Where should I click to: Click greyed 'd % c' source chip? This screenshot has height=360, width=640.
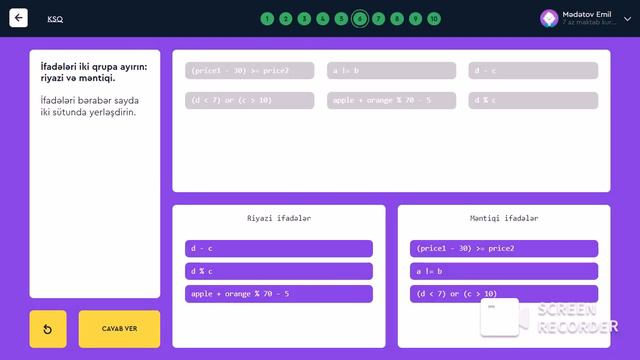[533, 100]
